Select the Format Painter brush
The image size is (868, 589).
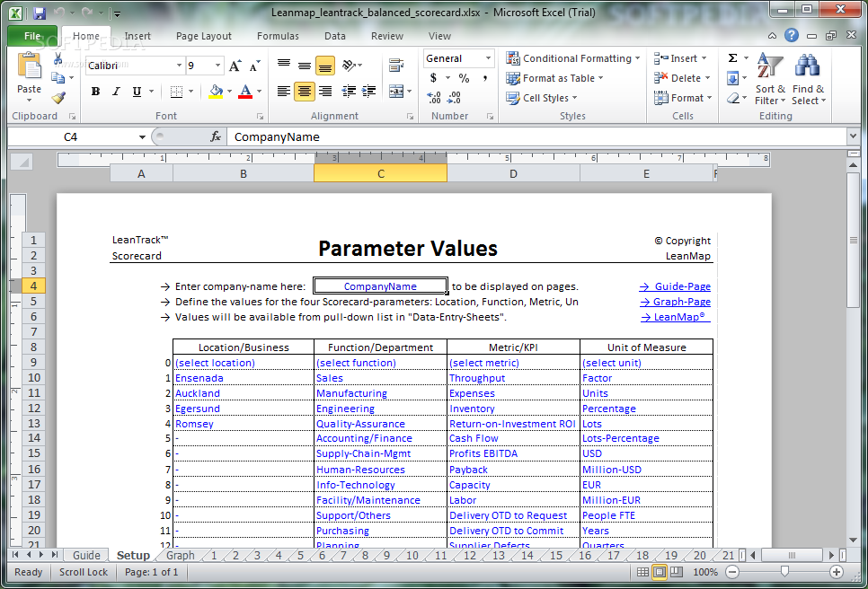(58, 98)
